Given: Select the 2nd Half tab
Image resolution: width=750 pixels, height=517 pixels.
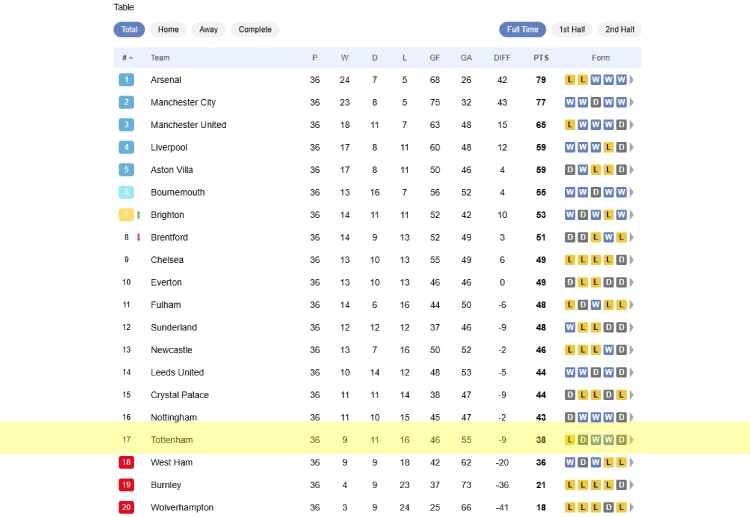Looking at the screenshot, I should (620, 30).
